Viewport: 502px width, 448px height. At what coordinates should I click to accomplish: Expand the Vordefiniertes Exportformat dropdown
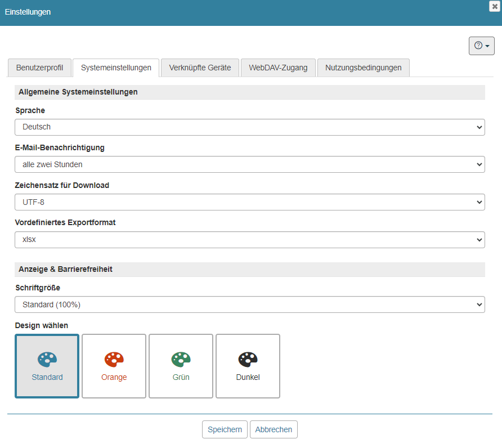tap(249, 239)
